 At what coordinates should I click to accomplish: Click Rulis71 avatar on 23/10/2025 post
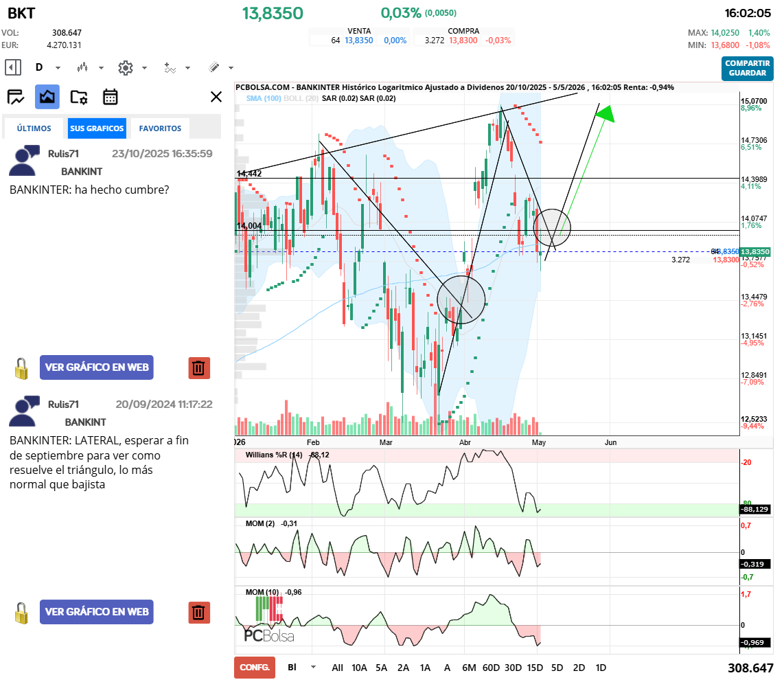(24, 161)
